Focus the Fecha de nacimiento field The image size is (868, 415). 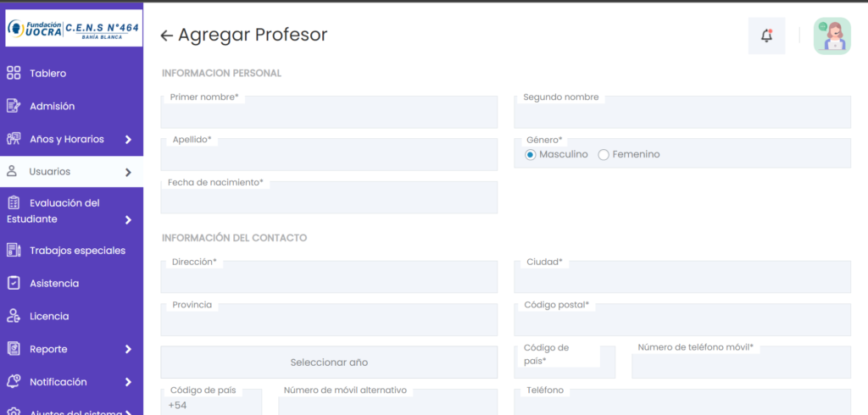pyautogui.click(x=329, y=197)
